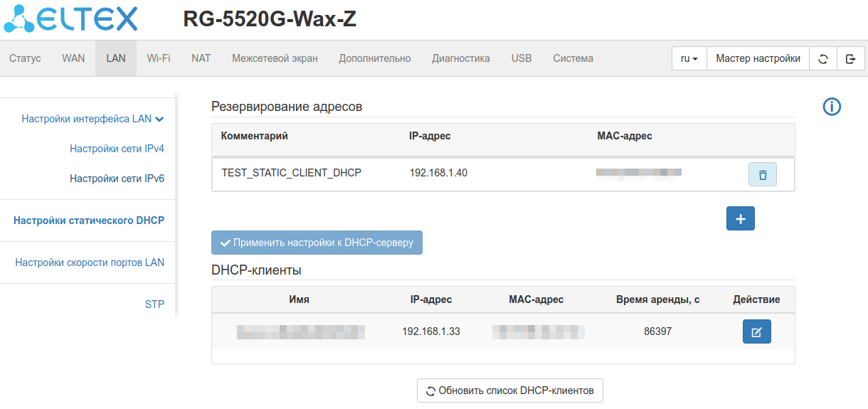
Task: Go to the Диагностика tab
Action: click(460, 58)
